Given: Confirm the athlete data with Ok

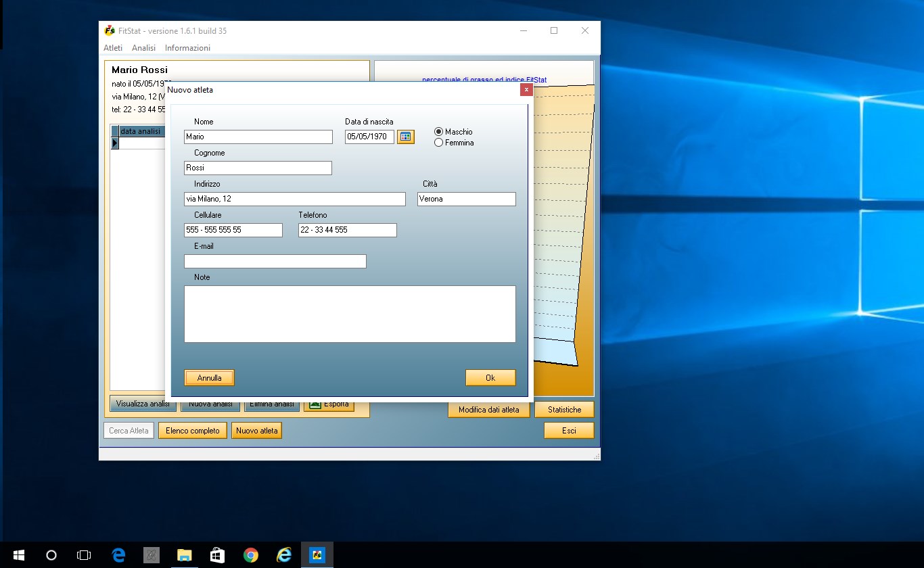Looking at the screenshot, I should [490, 378].
